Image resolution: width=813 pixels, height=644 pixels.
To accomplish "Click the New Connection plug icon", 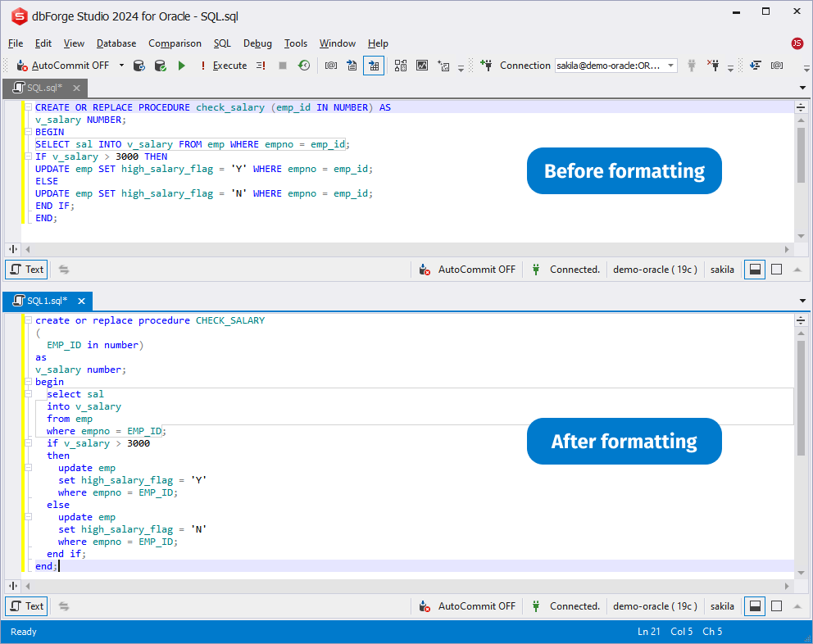I will point(486,66).
